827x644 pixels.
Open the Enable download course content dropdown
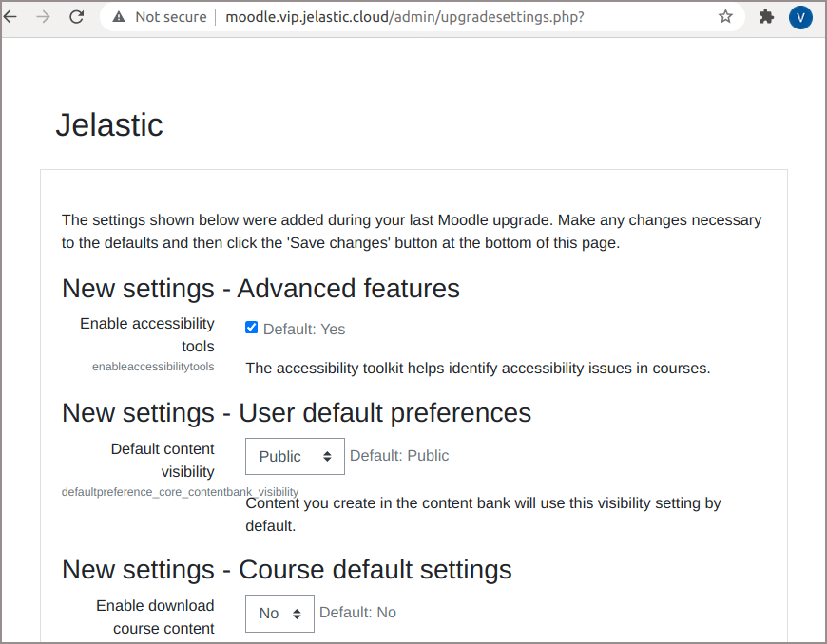point(279,614)
